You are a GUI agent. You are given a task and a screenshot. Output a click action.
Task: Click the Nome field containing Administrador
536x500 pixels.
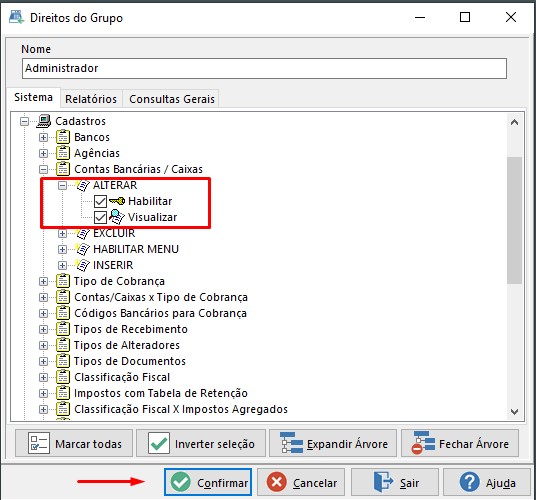coord(264,68)
